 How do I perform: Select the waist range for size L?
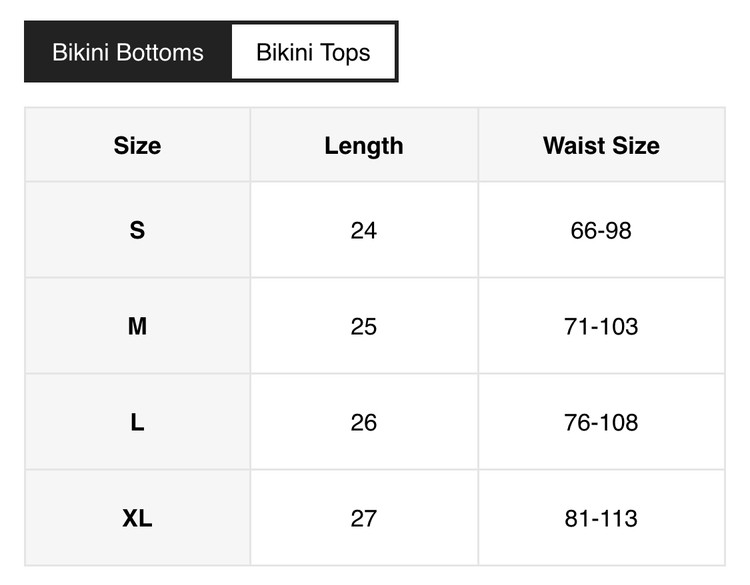pos(601,423)
